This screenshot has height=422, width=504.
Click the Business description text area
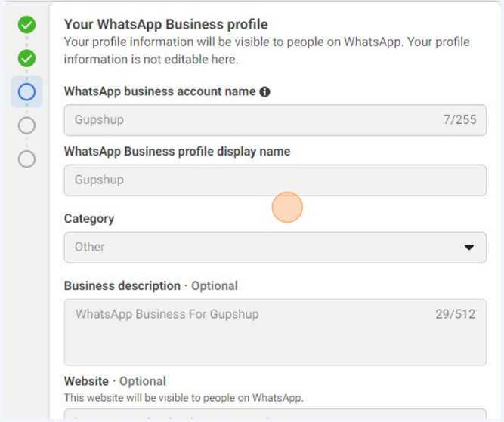click(x=275, y=332)
